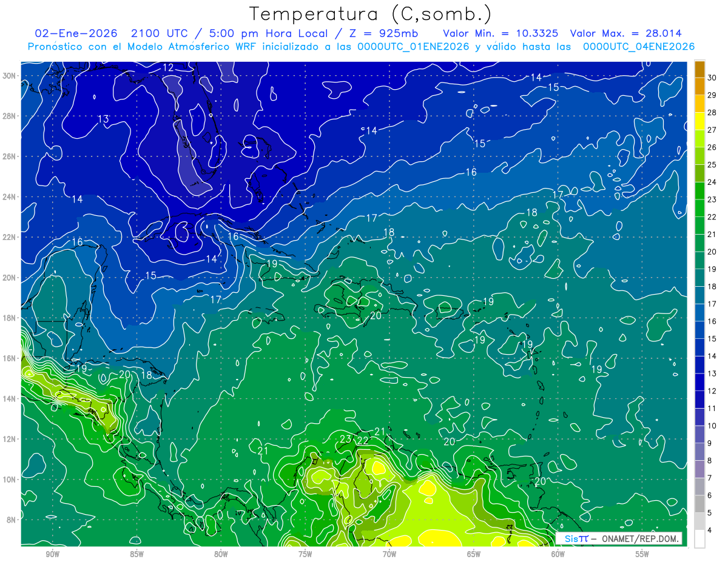Screen dimensions: 728x562
Task: Click the '28N' latitude axis label
Action: click(9, 116)
